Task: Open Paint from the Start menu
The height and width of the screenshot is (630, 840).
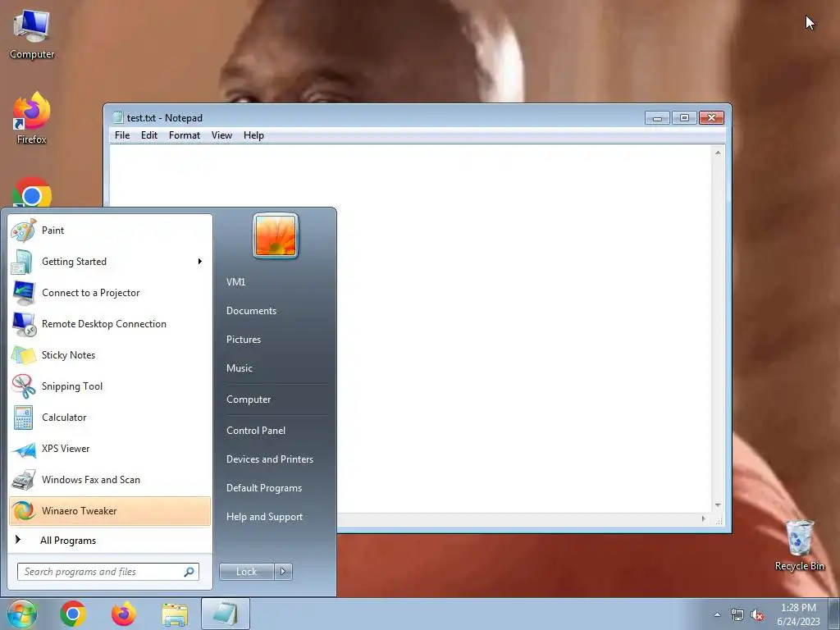Action: click(110, 231)
